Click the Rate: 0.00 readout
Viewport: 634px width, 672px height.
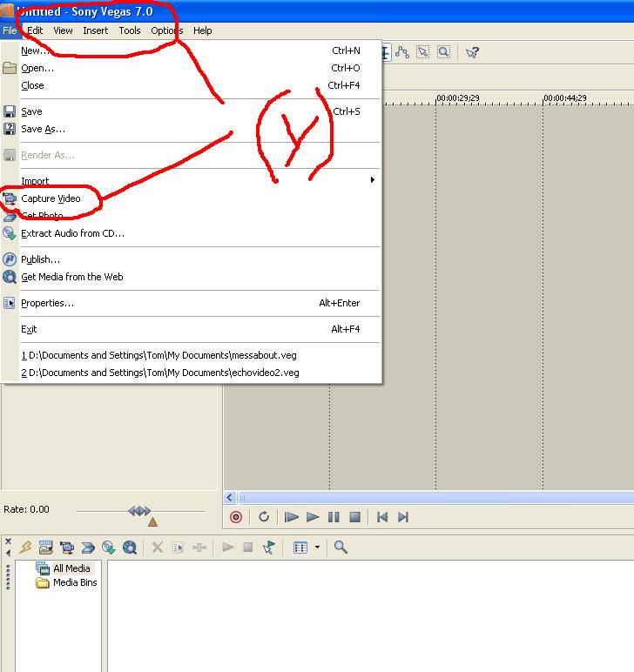point(26,509)
